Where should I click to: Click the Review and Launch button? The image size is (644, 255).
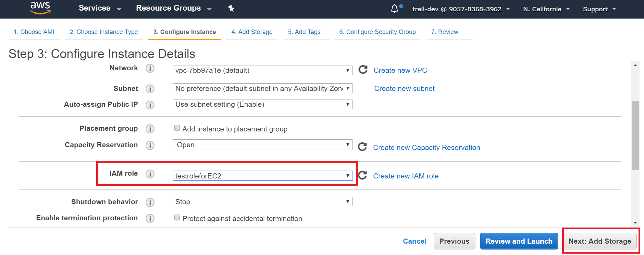click(519, 241)
